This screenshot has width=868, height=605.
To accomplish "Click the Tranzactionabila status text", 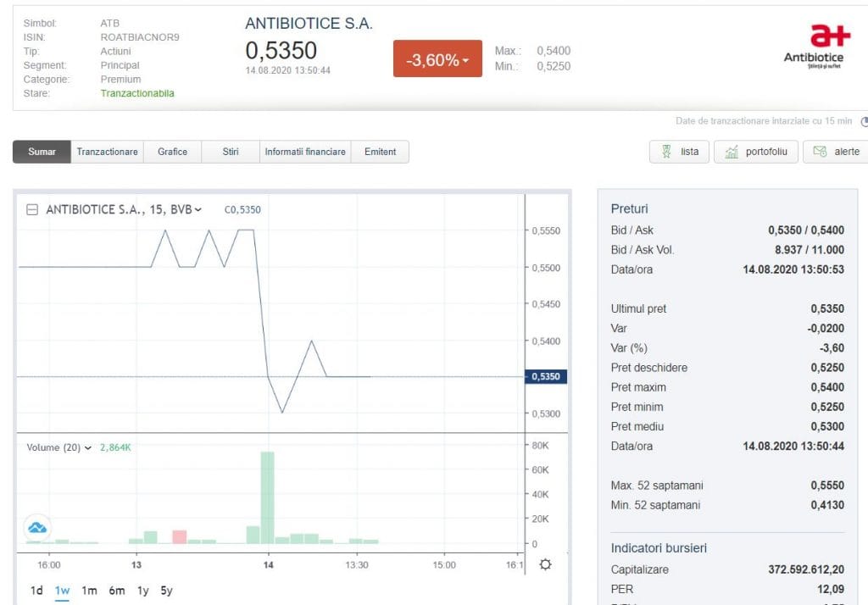I will [x=137, y=93].
